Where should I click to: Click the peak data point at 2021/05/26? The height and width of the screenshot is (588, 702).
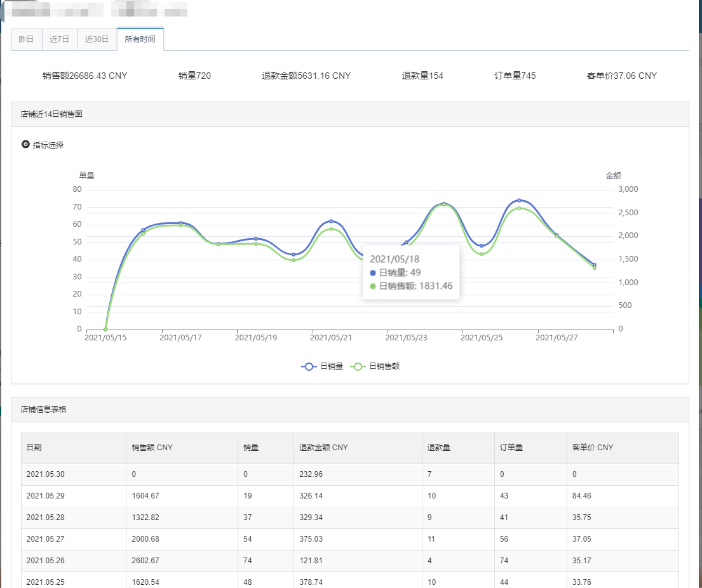(x=519, y=200)
